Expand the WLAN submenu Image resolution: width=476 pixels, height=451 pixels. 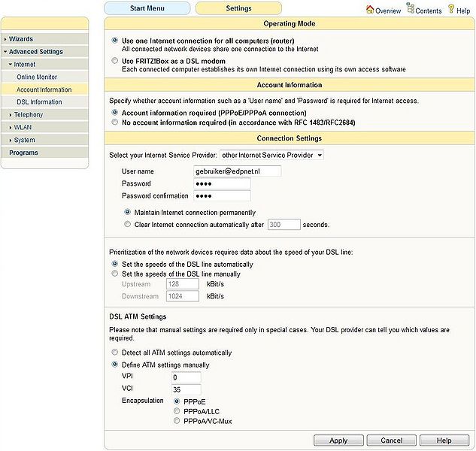coord(44,128)
